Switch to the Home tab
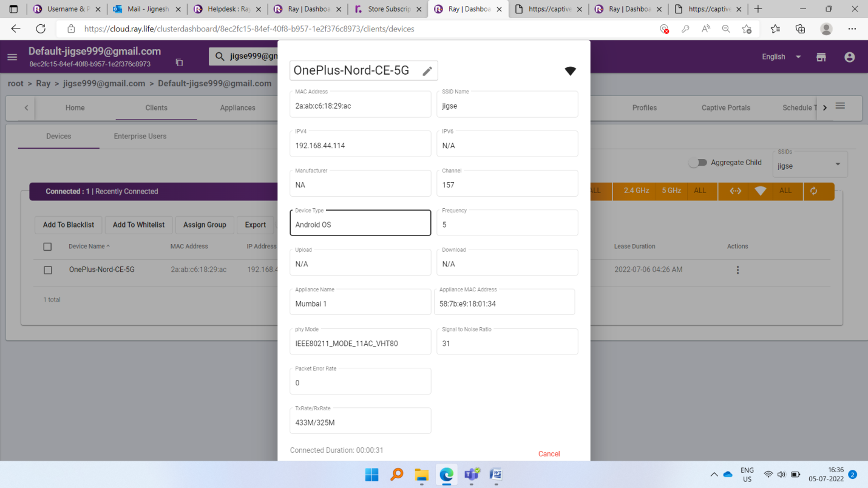The height and width of the screenshot is (488, 868). coord(75,107)
